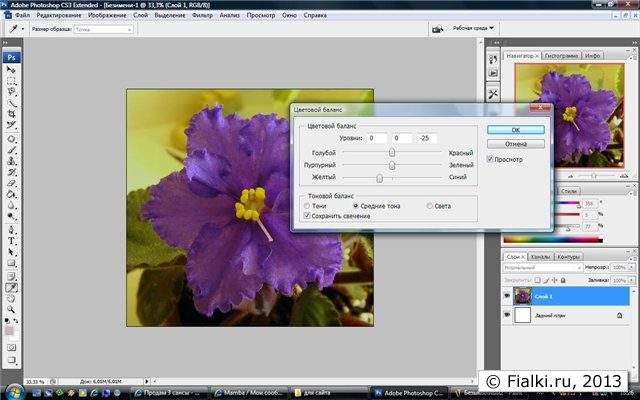Select the Type (T) tool

[12, 241]
